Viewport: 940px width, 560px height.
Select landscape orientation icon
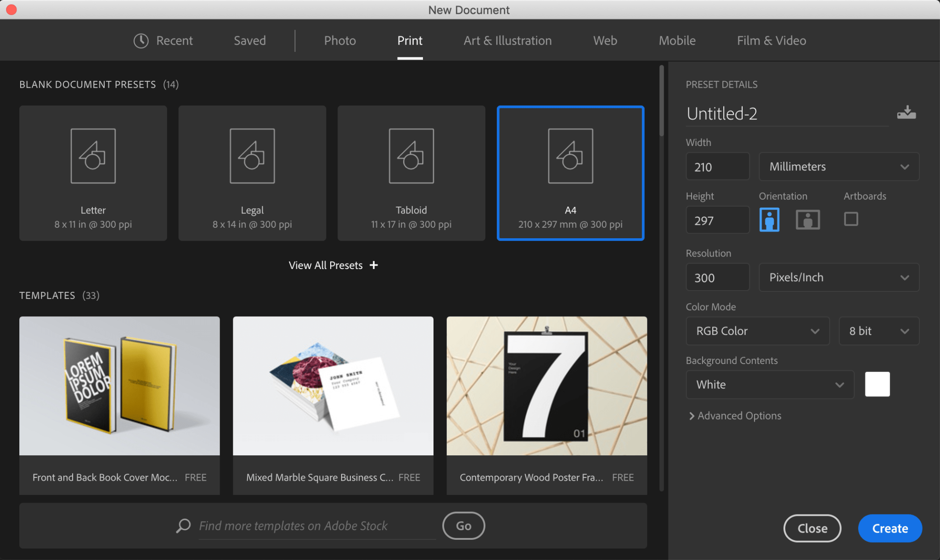[x=807, y=219]
